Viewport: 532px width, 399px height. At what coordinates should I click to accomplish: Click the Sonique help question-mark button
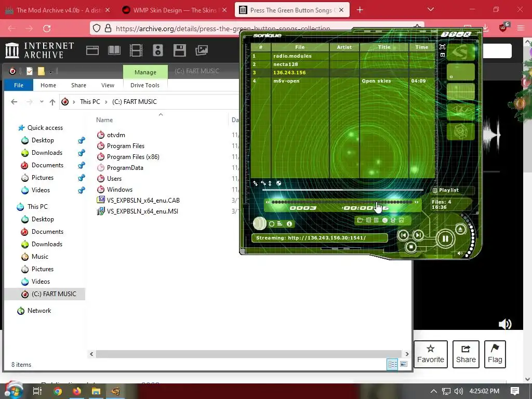[445, 34]
